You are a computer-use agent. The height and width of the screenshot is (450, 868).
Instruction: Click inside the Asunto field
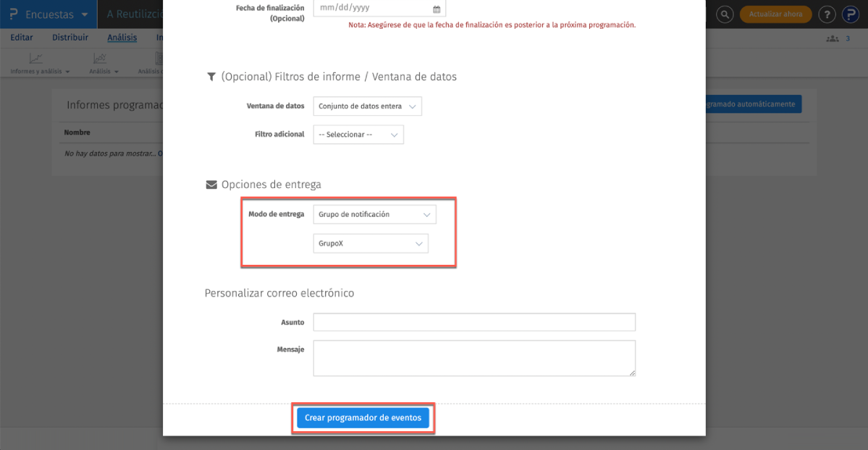click(473, 322)
